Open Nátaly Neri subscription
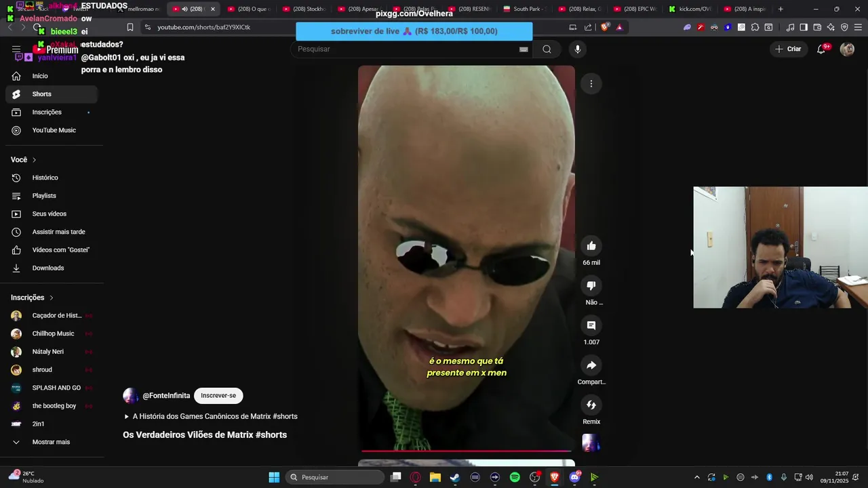Image resolution: width=868 pixels, height=488 pixels. [52, 352]
